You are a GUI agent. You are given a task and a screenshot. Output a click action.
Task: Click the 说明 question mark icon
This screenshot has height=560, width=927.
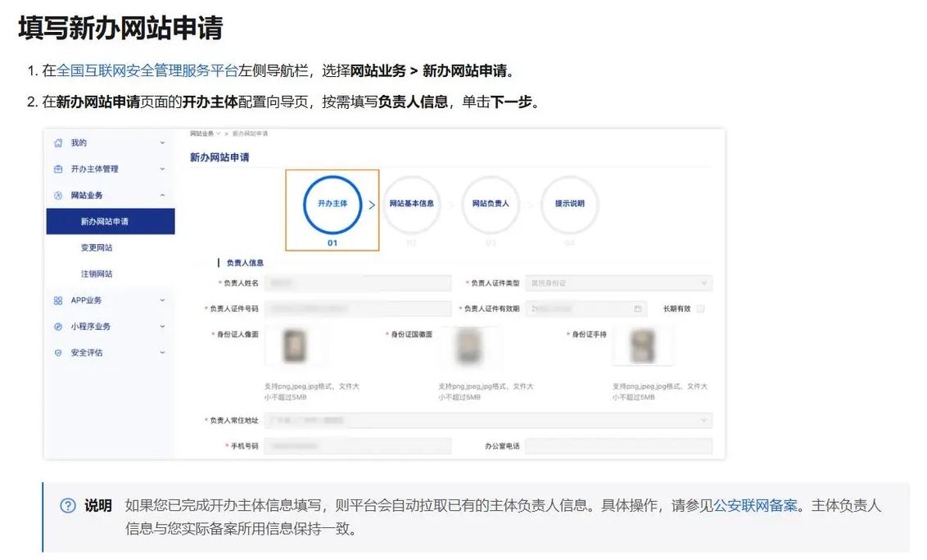[68, 506]
